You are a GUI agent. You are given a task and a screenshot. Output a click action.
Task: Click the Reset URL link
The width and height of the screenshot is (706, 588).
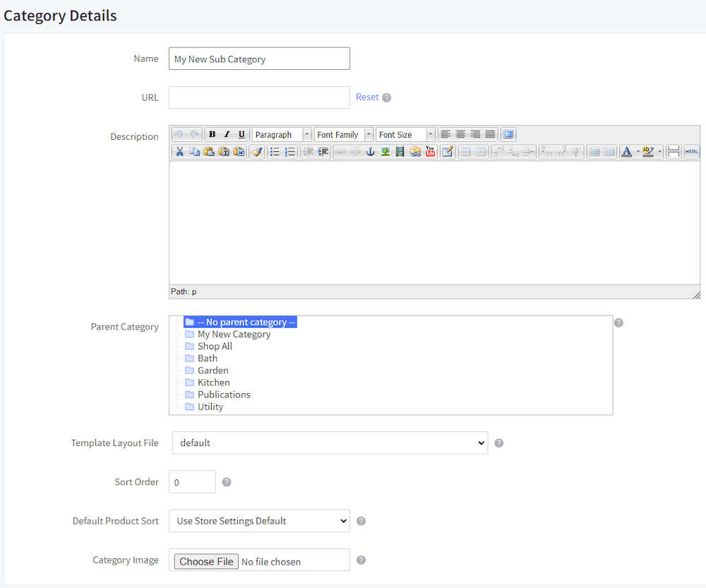click(367, 97)
